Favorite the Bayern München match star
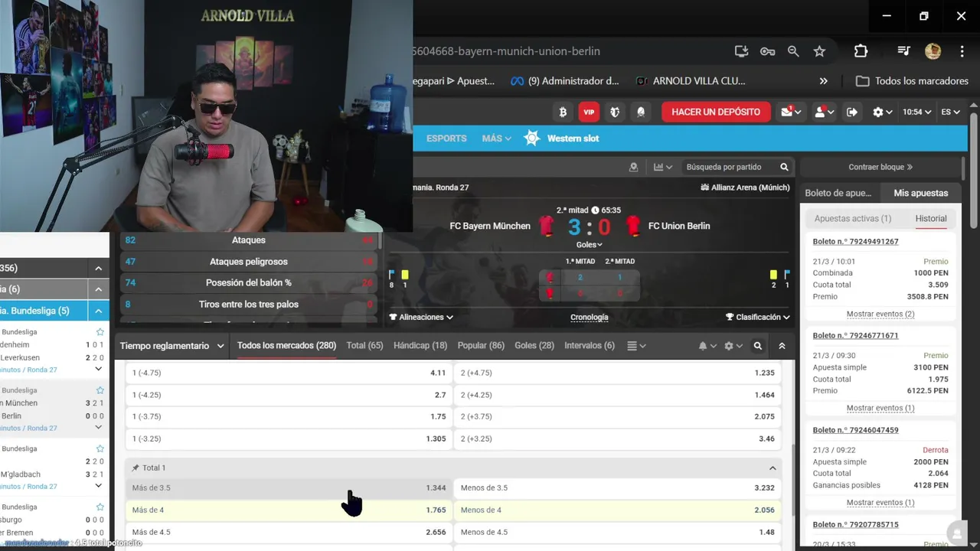Image resolution: width=980 pixels, height=551 pixels. tap(100, 390)
